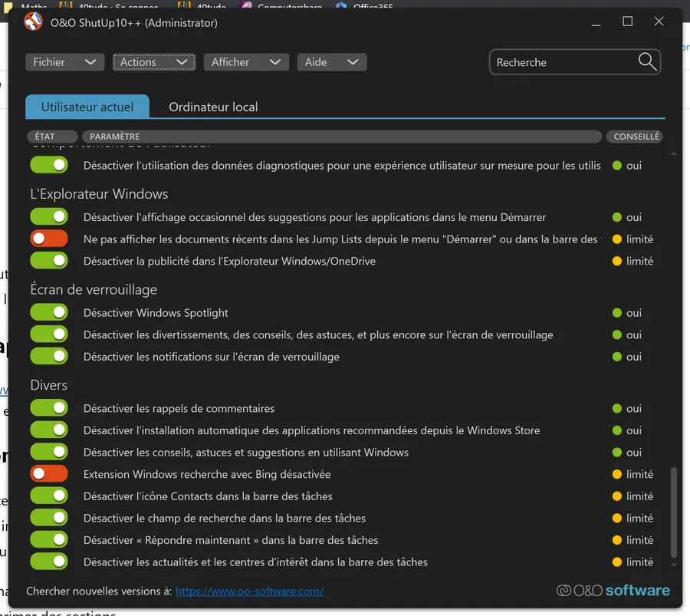690x616 pixels.
Task: Click oui label for lock screen notifications row
Action: [x=634, y=357]
